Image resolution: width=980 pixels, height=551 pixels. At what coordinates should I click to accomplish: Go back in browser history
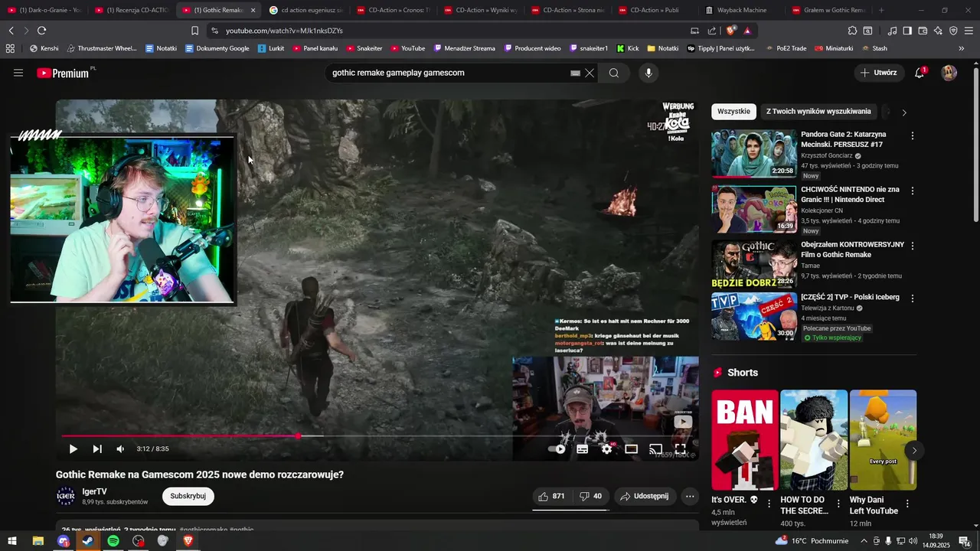(x=11, y=31)
